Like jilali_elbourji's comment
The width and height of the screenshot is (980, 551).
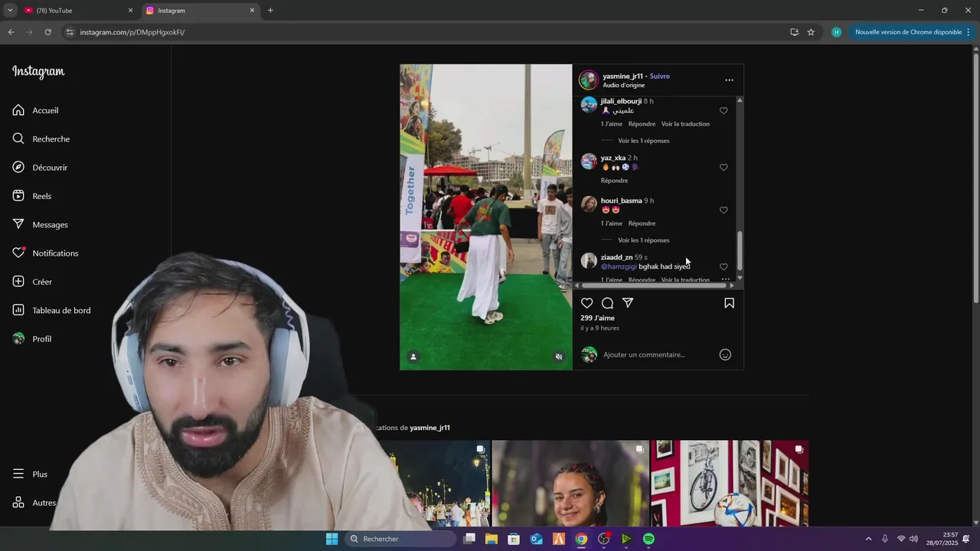coord(724,111)
